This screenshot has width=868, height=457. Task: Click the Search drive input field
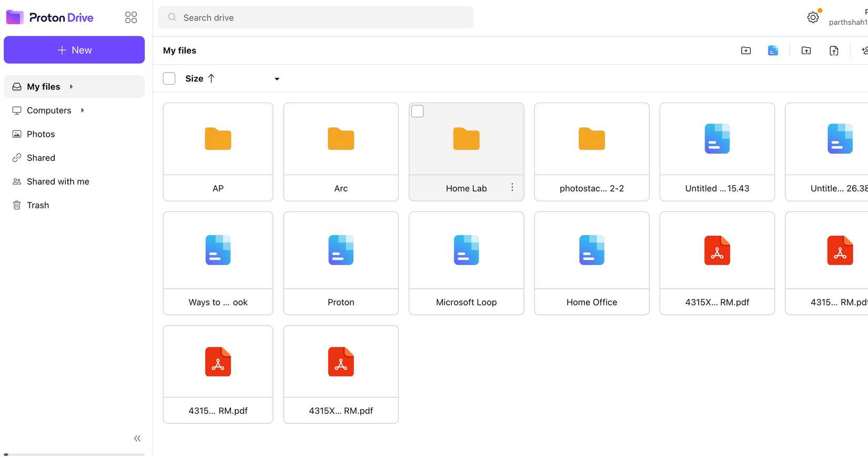point(316,17)
